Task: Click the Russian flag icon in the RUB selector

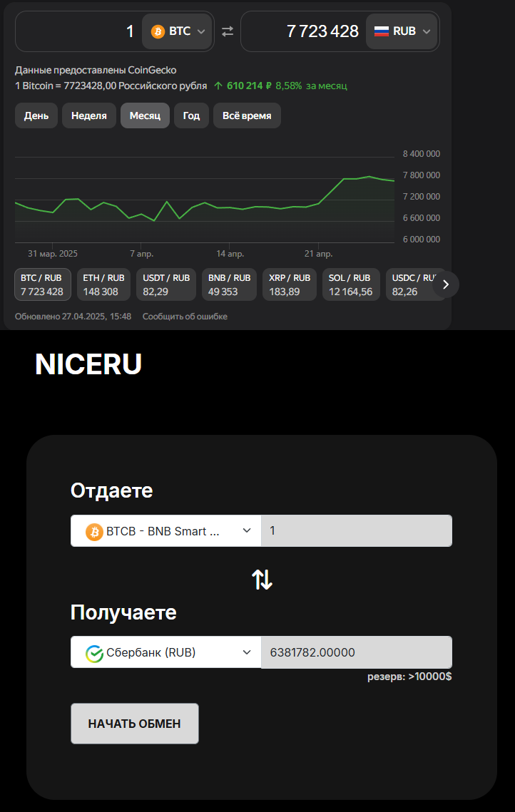Action: point(382,31)
